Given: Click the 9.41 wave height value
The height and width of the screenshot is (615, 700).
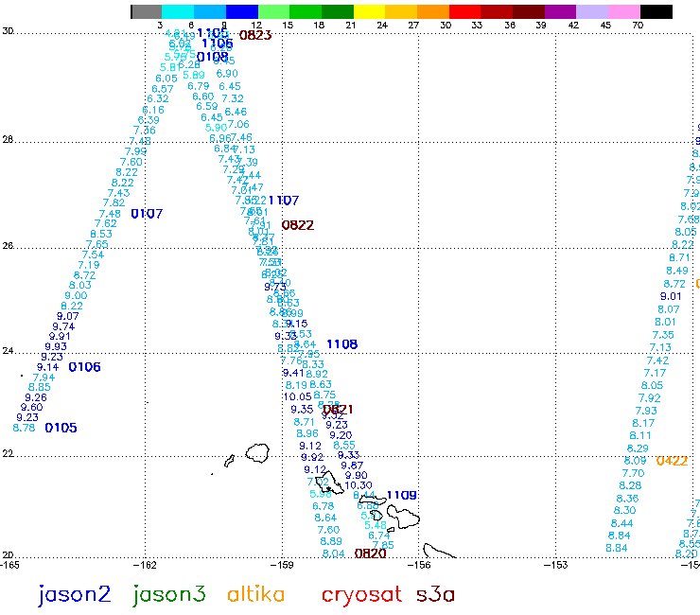Looking at the screenshot, I should (x=293, y=373).
